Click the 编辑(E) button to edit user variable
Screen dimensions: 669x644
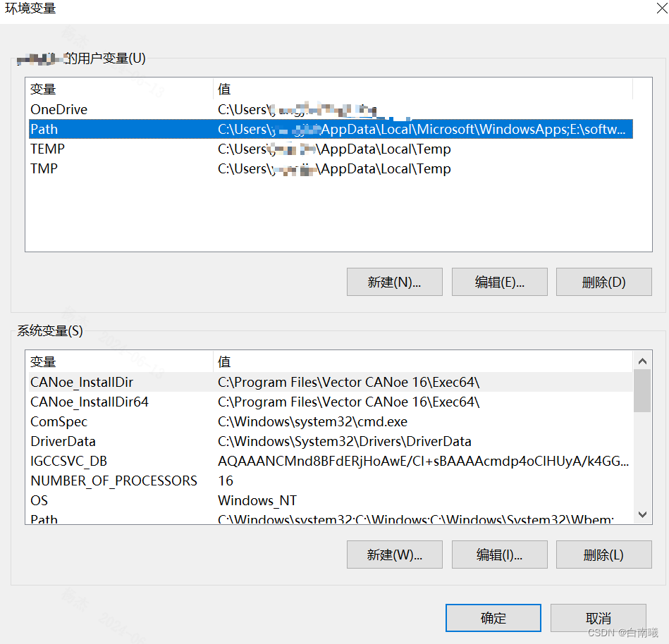[x=499, y=282]
